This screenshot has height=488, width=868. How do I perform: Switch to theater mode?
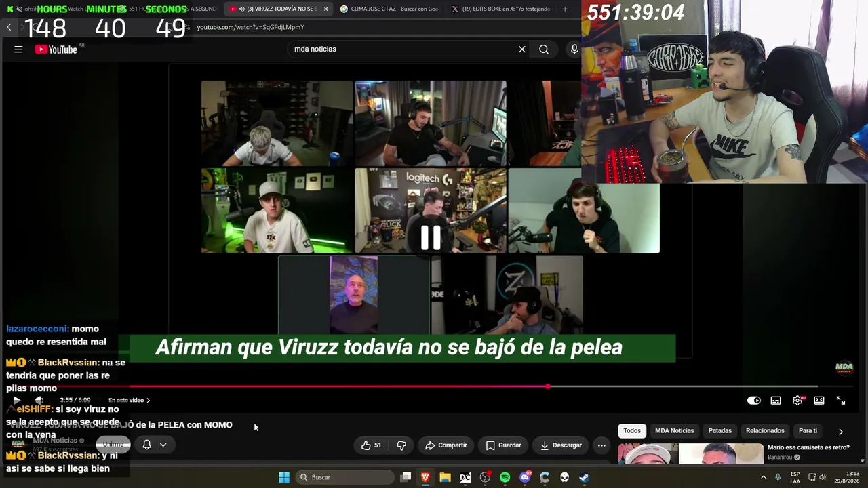click(x=819, y=401)
